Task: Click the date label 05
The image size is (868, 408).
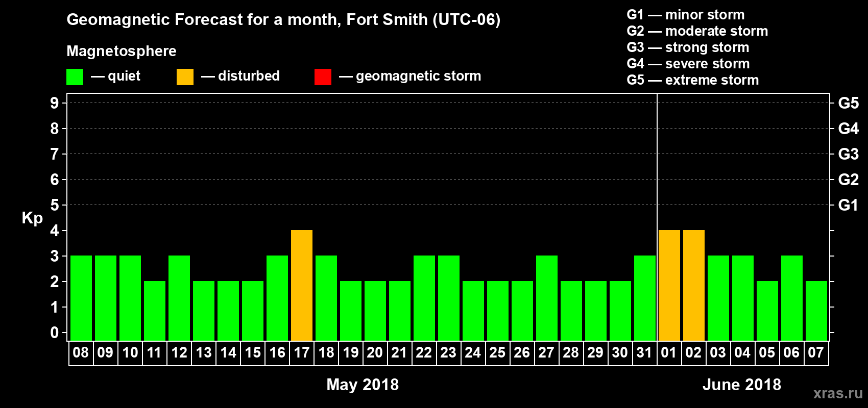Action: [767, 353]
